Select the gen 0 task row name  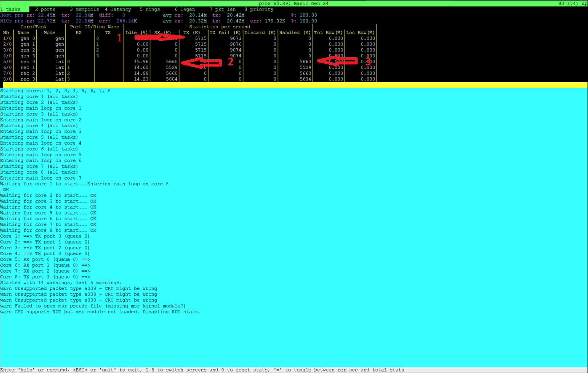click(x=28, y=39)
